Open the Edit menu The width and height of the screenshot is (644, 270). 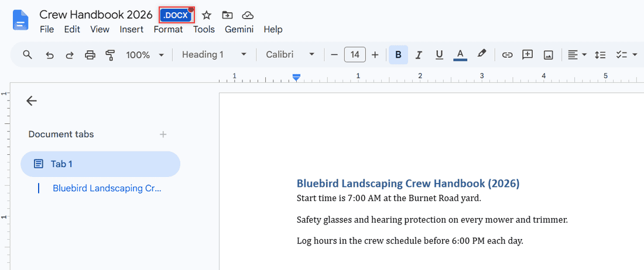coord(72,29)
